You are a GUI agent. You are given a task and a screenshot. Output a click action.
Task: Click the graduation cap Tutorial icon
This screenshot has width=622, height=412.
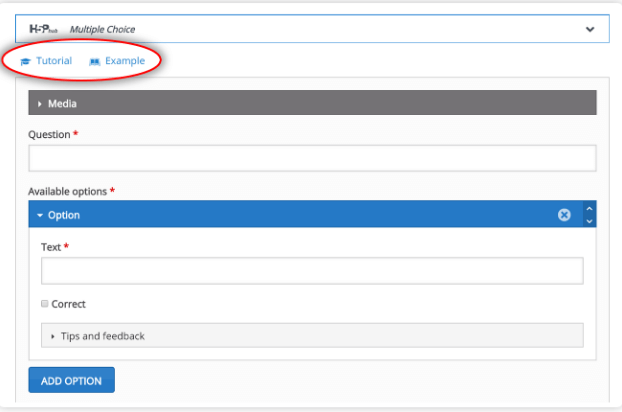point(25,61)
